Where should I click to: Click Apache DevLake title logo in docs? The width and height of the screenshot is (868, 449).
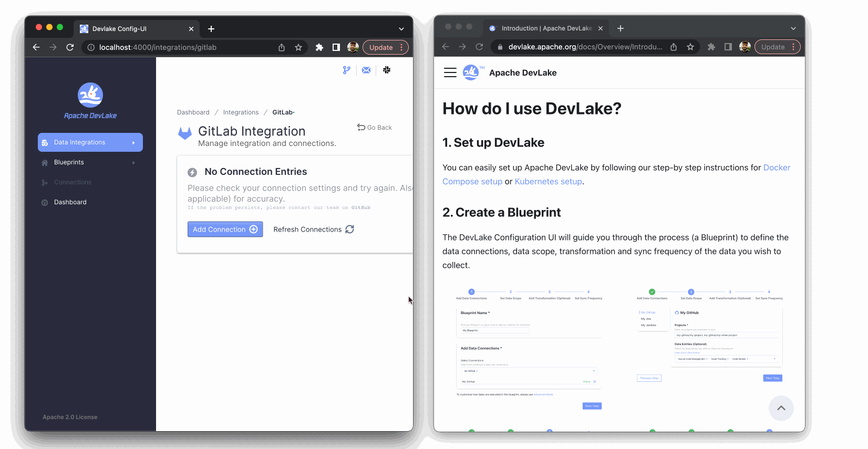point(510,72)
